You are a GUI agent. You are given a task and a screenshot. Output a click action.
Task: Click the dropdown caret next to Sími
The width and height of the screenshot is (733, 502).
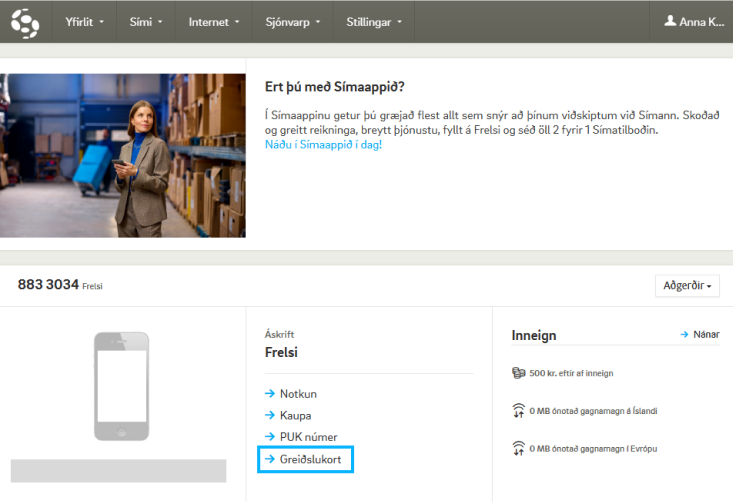tap(160, 22)
